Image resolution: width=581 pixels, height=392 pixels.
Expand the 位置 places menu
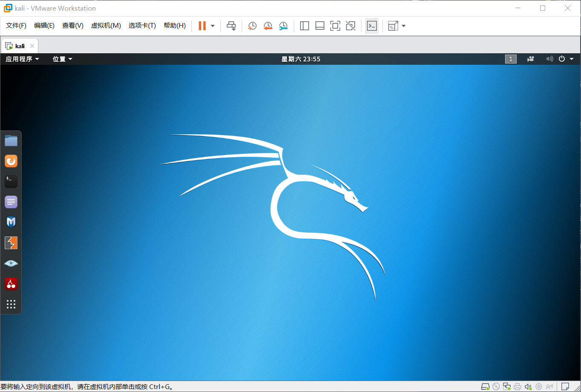click(62, 59)
